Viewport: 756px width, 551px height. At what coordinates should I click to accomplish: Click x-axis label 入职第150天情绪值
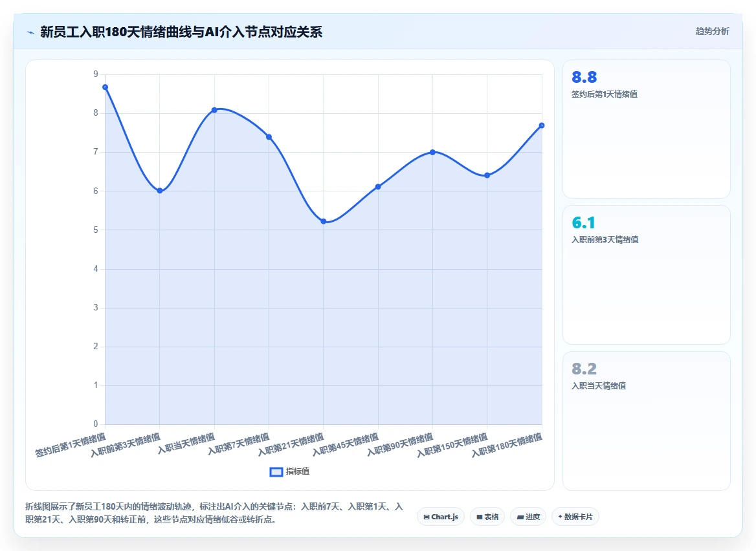[452, 445]
